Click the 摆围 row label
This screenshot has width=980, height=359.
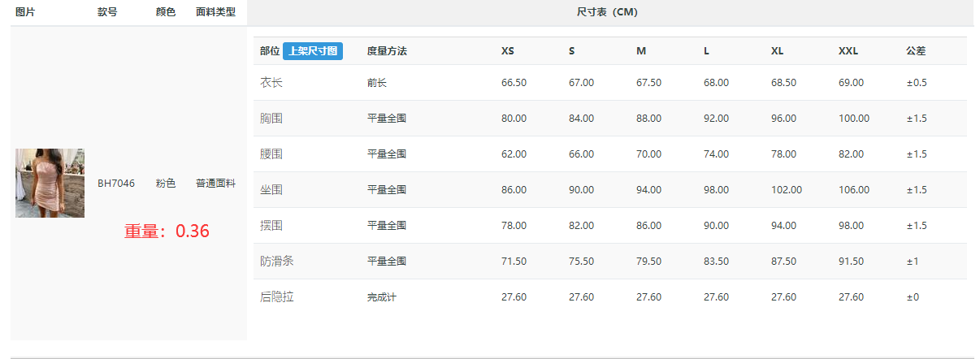[271, 226]
